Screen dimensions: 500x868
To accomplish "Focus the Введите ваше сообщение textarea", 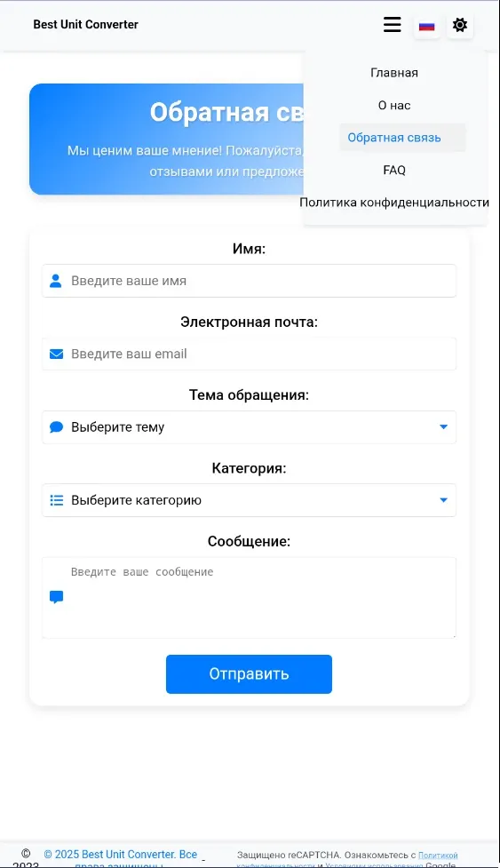I will coord(249,597).
